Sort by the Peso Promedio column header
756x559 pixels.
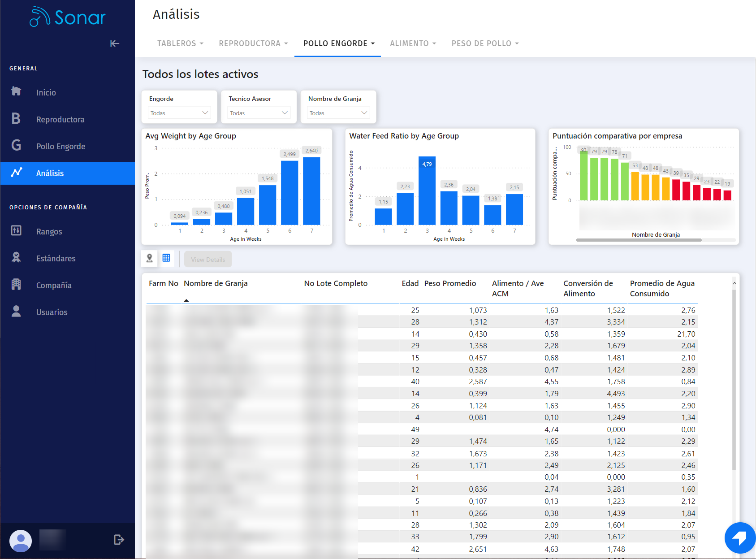click(x=450, y=283)
